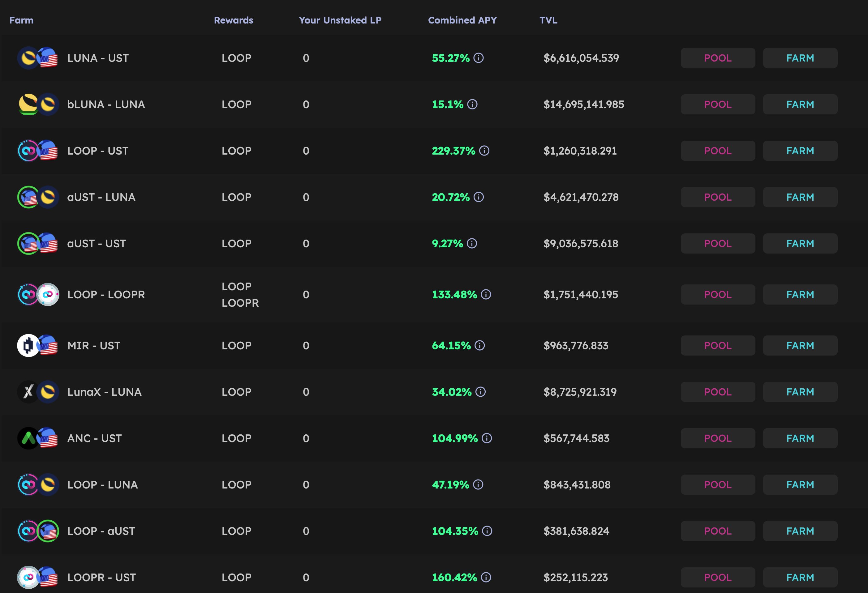
Task: Click FARM on the LOOP - LOOPR row
Action: (800, 294)
